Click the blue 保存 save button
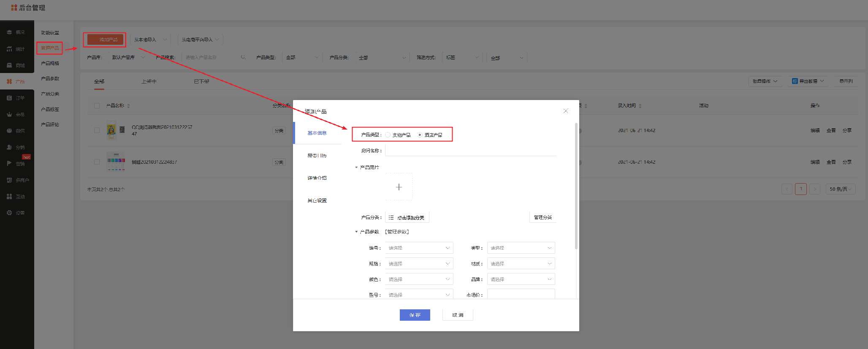The width and height of the screenshot is (868, 349). point(415,315)
